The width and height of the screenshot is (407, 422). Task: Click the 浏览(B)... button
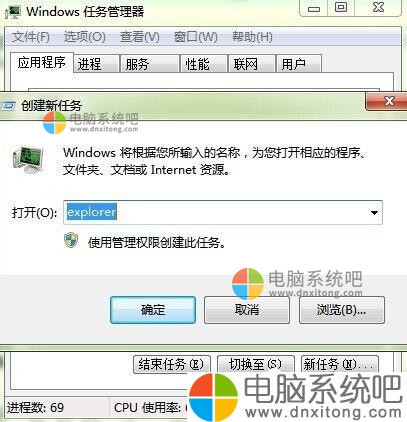click(342, 310)
